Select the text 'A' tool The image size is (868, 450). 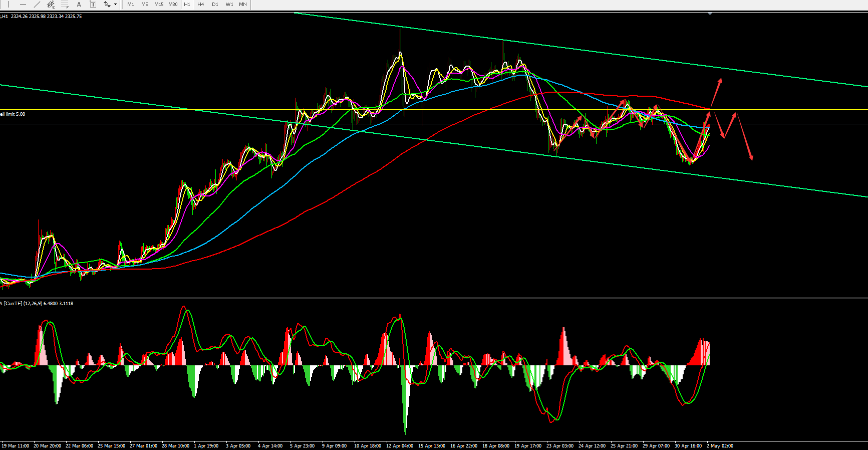(79, 5)
